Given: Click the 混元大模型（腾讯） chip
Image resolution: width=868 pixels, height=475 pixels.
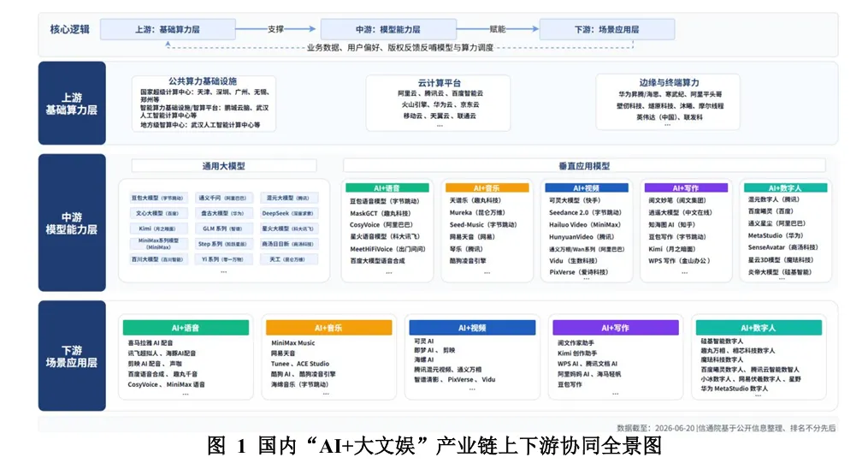Looking at the screenshot, I should coord(288,198).
